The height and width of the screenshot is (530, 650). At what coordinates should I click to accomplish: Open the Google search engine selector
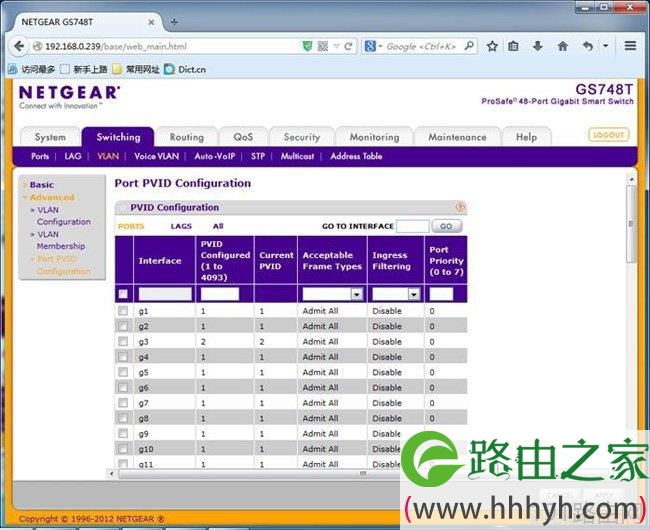pyautogui.click(x=373, y=46)
